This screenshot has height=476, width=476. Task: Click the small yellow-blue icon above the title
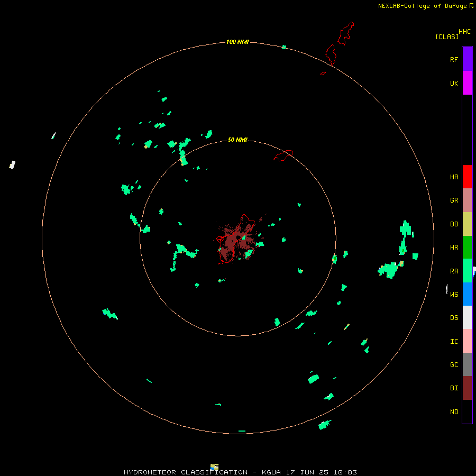[x=214, y=466]
